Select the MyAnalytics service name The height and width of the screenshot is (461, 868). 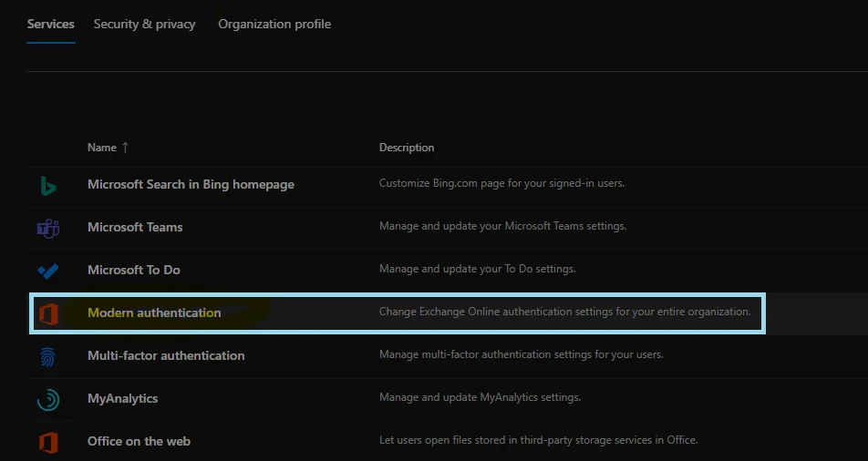pos(122,398)
